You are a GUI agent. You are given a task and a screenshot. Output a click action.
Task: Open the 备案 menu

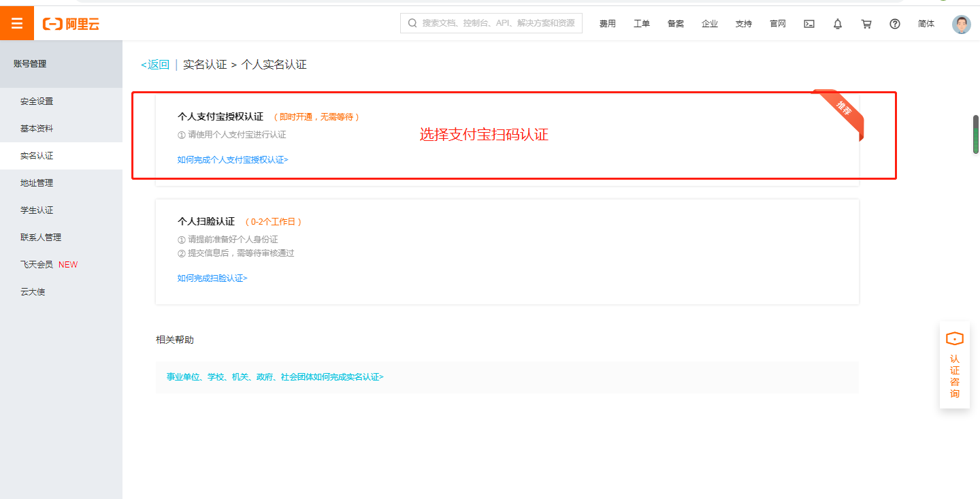[x=676, y=24]
